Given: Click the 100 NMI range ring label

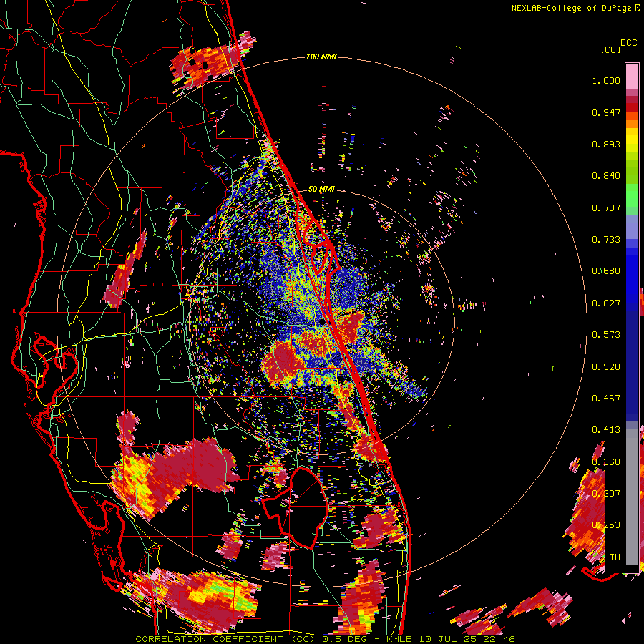Looking at the screenshot, I should pos(321,57).
